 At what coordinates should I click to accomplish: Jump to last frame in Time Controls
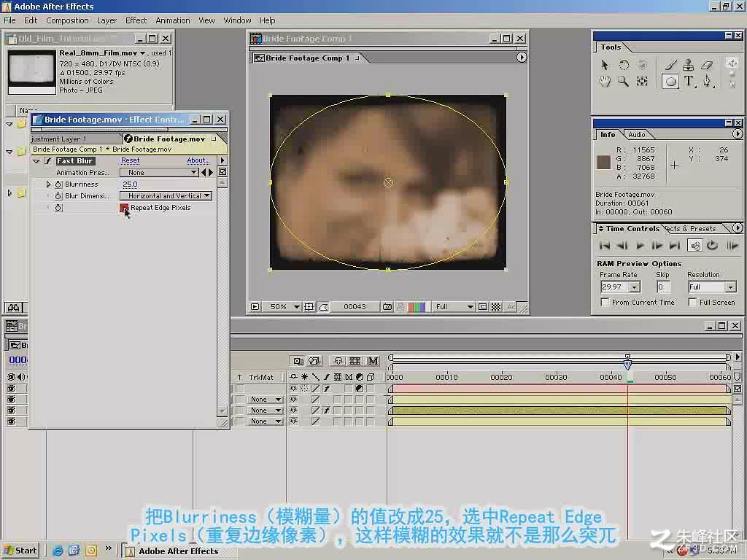point(675,246)
